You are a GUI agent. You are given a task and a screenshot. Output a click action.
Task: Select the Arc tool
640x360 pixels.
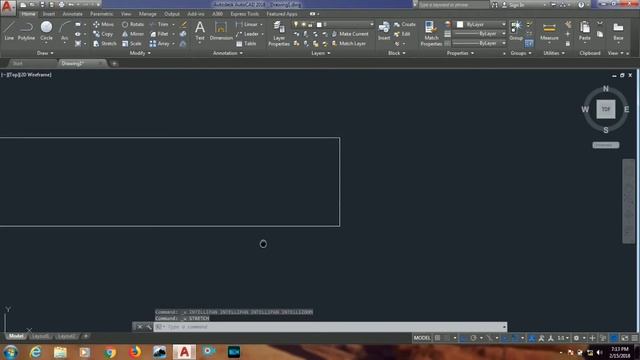[64, 31]
